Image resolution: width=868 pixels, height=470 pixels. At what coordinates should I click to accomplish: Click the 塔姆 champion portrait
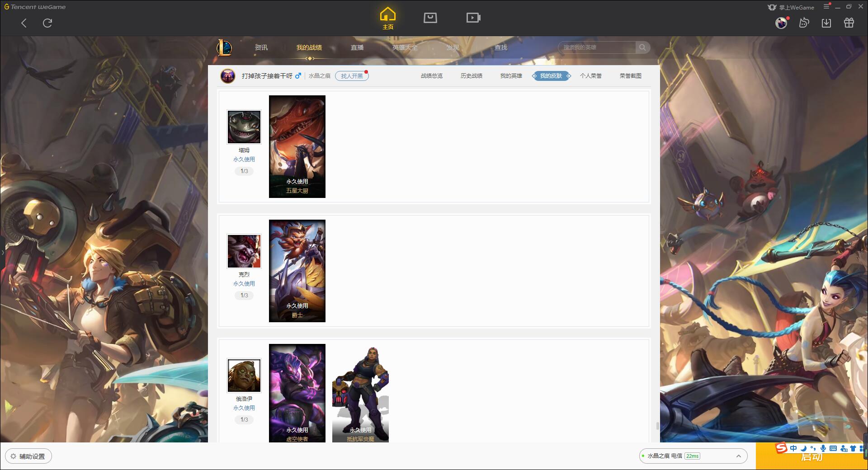coord(244,127)
